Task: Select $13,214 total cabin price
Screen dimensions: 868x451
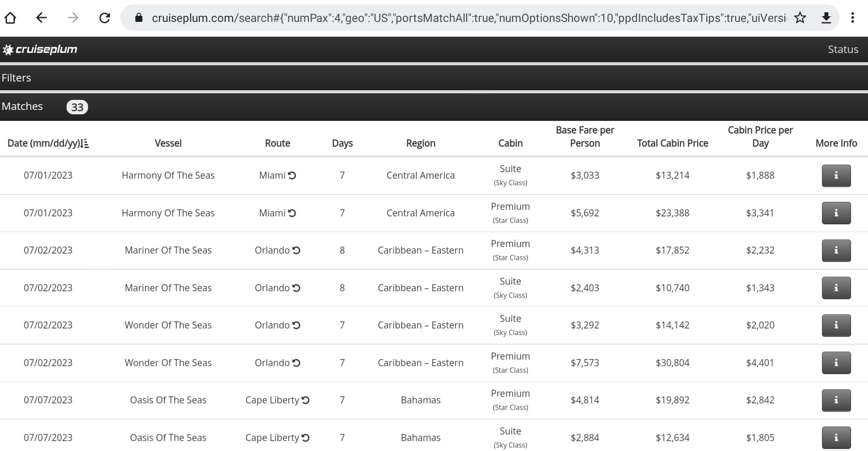Action: pyautogui.click(x=673, y=176)
